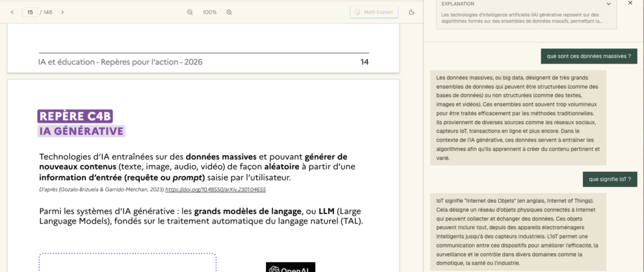644x272 pixels.
Task: Go to the previous page arrow
Action: [x=12, y=13]
